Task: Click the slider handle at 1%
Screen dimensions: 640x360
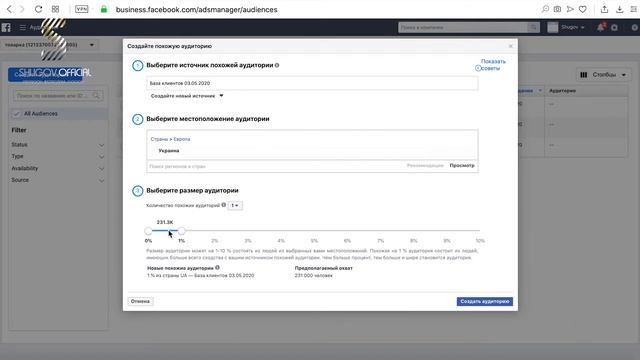Action: [x=181, y=231]
